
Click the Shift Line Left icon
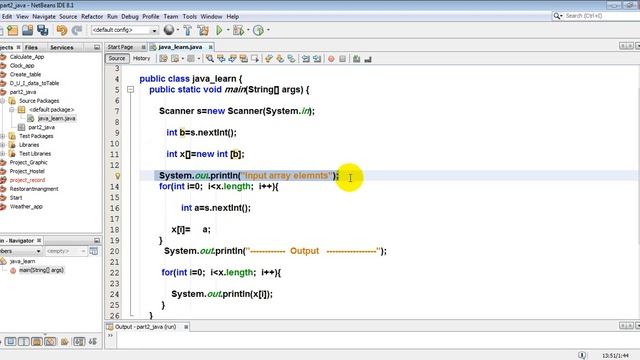(x=306, y=59)
